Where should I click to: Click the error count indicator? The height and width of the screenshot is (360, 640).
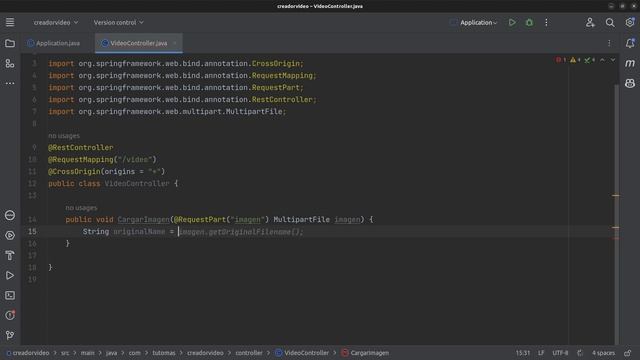coord(560,60)
